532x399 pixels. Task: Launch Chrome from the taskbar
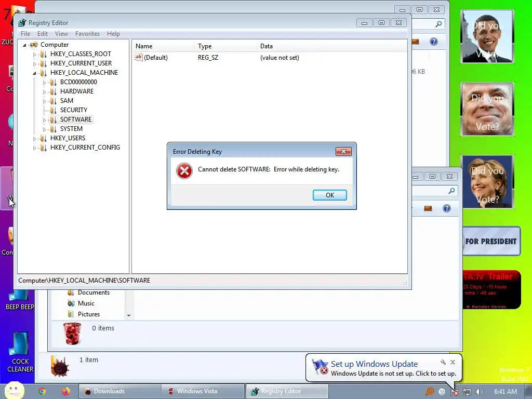[x=42, y=391]
